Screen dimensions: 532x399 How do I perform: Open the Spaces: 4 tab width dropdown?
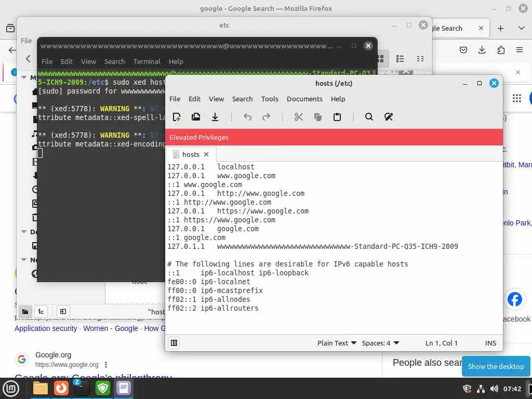(x=380, y=343)
